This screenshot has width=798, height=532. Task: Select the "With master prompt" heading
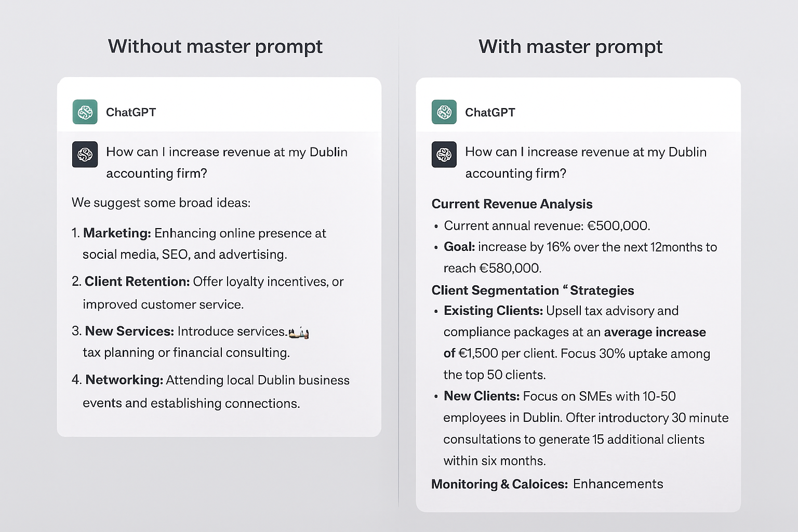(x=570, y=47)
